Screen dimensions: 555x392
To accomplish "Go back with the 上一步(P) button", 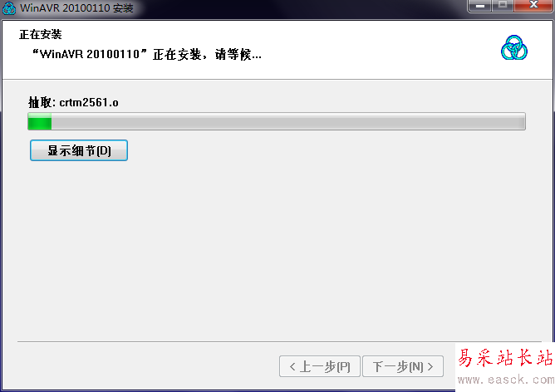I will tap(320, 366).
